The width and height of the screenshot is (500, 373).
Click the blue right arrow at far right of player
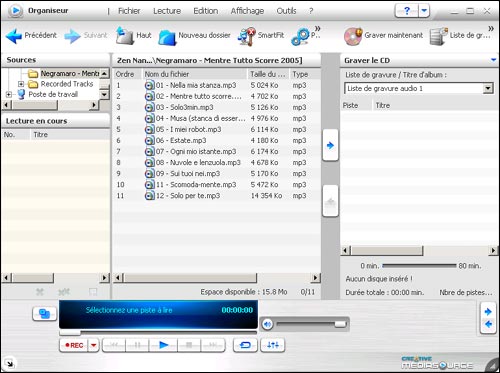(x=488, y=312)
